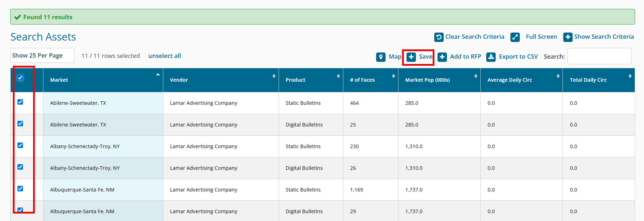Select the Albuquerque-Santa Fe Static Bulletins market cell

coord(82,190)
